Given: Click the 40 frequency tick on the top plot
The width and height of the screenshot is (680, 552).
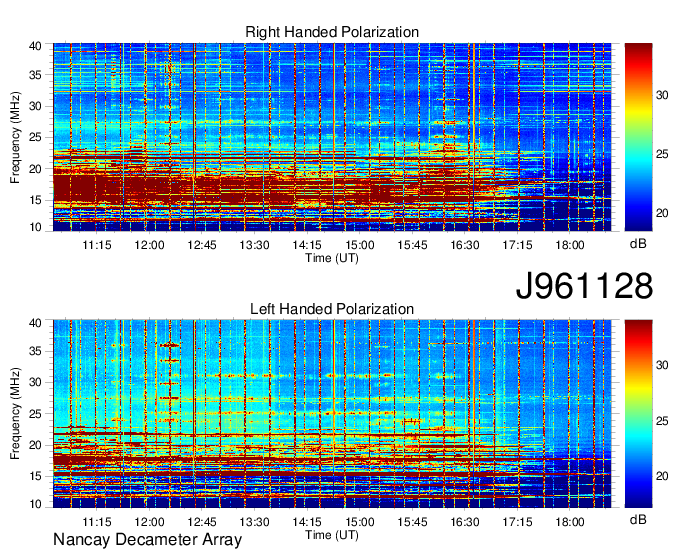Looking at the screenshot, I should pos(35,46).
